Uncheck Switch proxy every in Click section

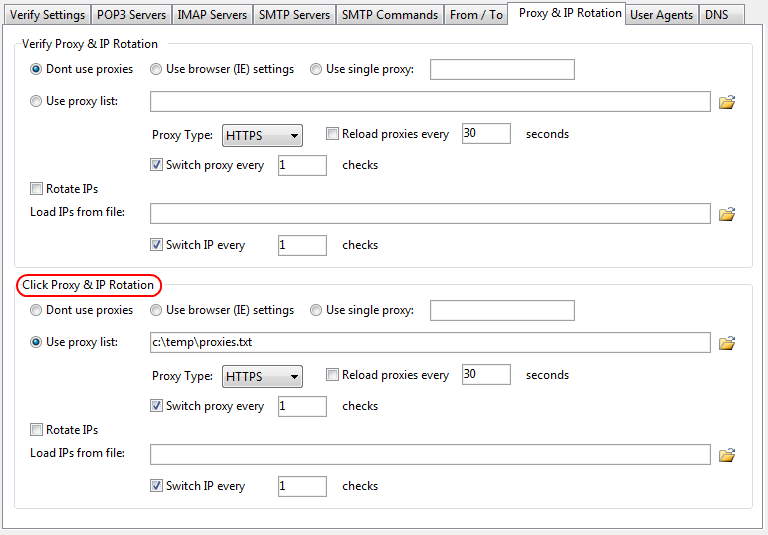click(x=157, y=406)
